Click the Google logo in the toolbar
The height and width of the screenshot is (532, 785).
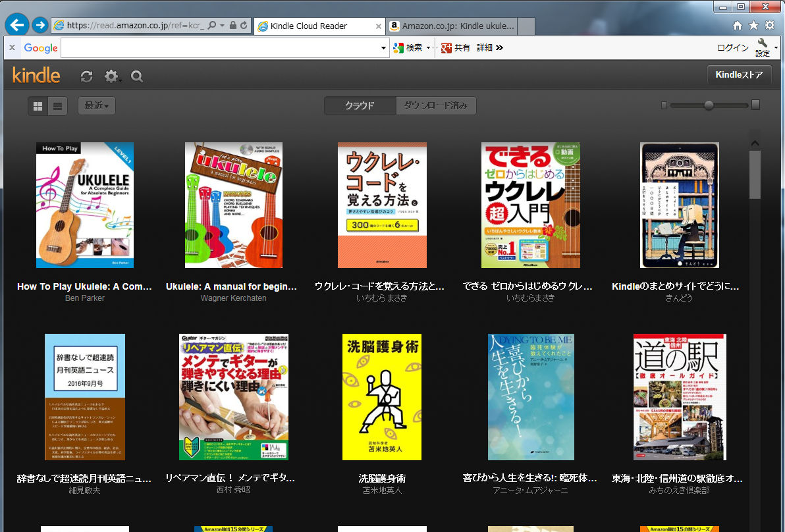[41, 48]
